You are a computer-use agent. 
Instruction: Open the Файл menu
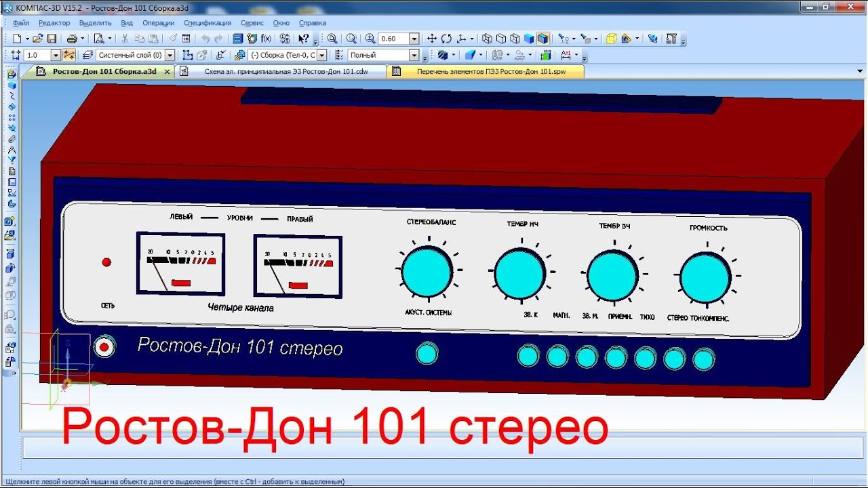(20, 22)
